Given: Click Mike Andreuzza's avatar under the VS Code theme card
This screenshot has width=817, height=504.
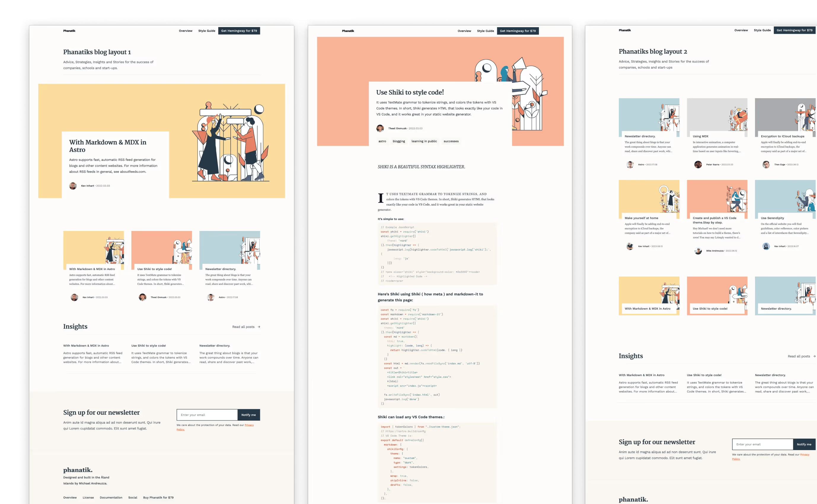Looking at the screenshot, I should pos(698,251).
